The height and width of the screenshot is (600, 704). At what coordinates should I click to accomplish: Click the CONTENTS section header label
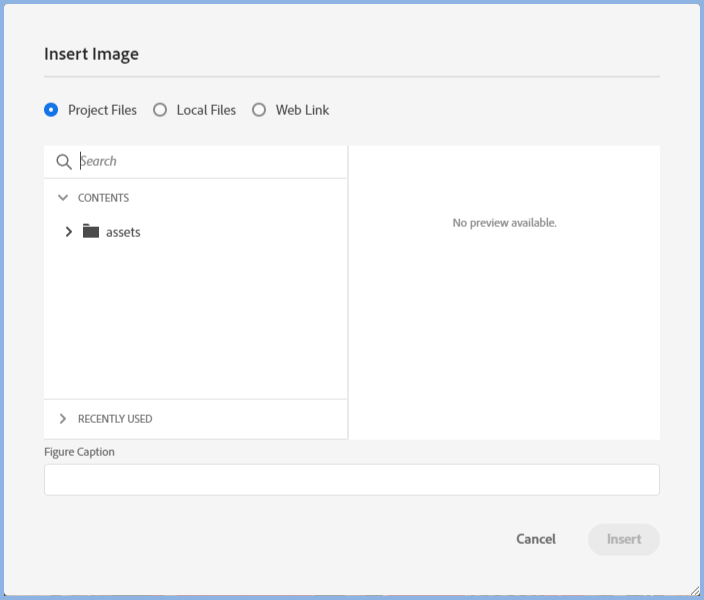103,198
